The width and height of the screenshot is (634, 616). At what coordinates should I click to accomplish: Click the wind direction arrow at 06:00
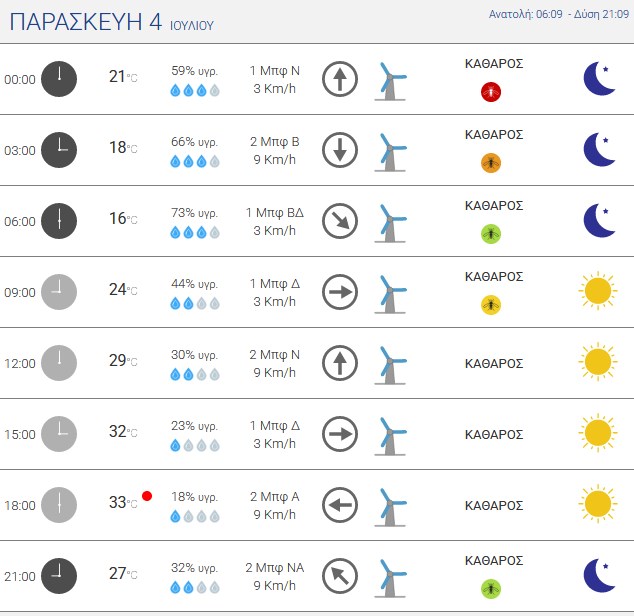340,221
